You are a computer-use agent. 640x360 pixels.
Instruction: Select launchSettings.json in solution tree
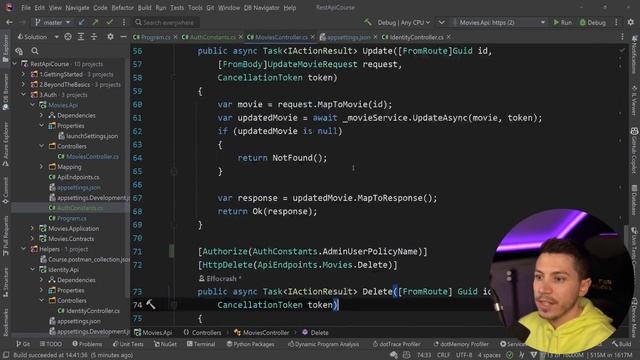88,136
